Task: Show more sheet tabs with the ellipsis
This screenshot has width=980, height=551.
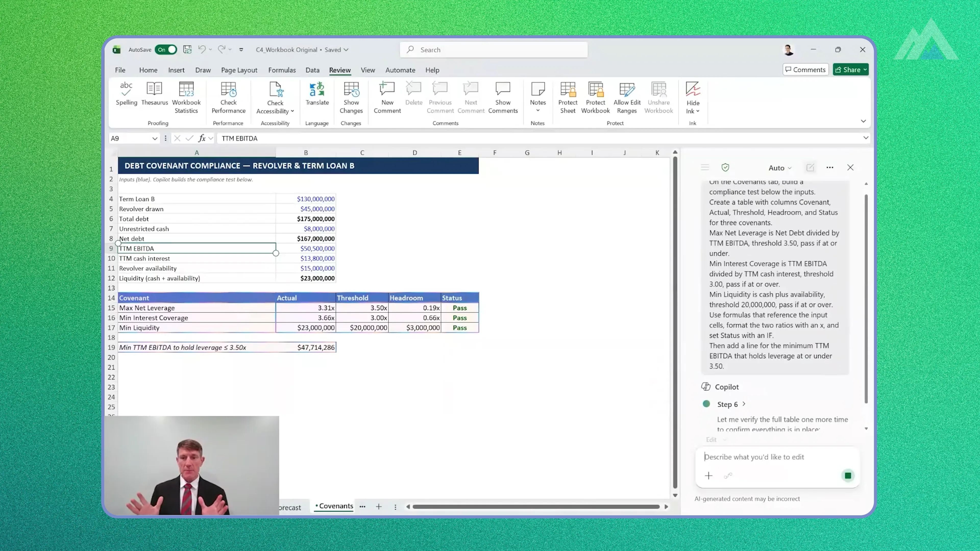Action: 362,507
